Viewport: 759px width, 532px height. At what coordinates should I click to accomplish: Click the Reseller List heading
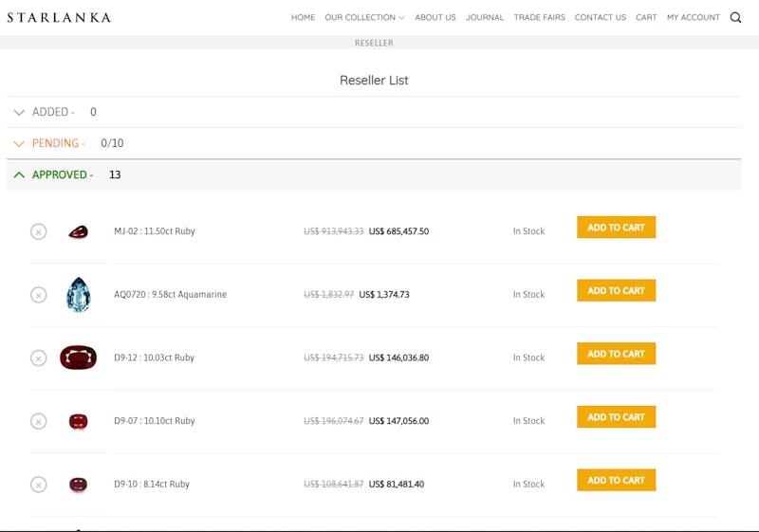click(x=374, y=81)
